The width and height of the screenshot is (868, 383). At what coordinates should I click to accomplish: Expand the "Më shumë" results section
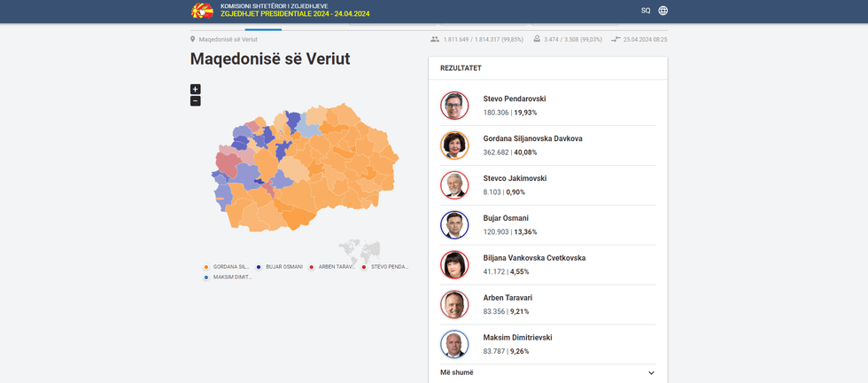tap(547, 372)
